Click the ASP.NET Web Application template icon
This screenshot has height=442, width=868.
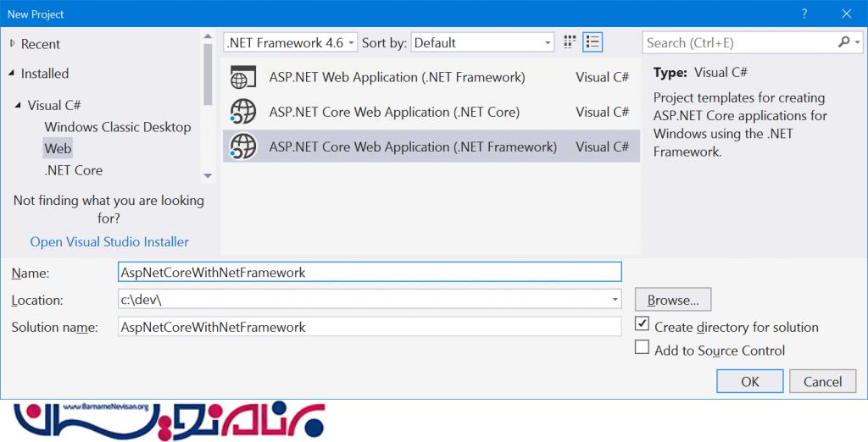click(243, 77)
